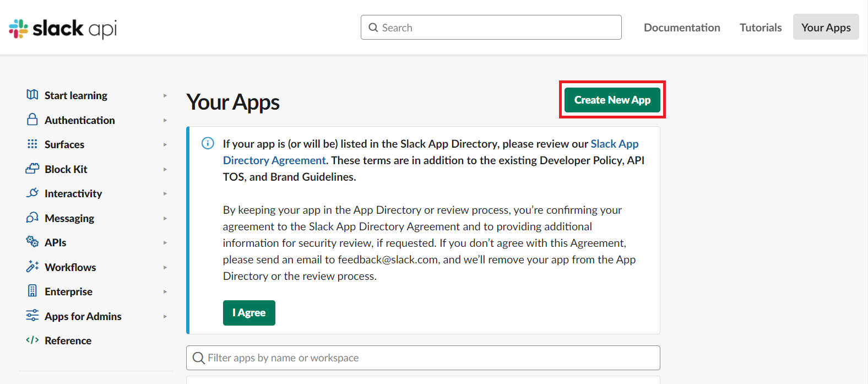The image size is (868, 384).
Task: Expand the Authentication section arrow
Action: 165,120
